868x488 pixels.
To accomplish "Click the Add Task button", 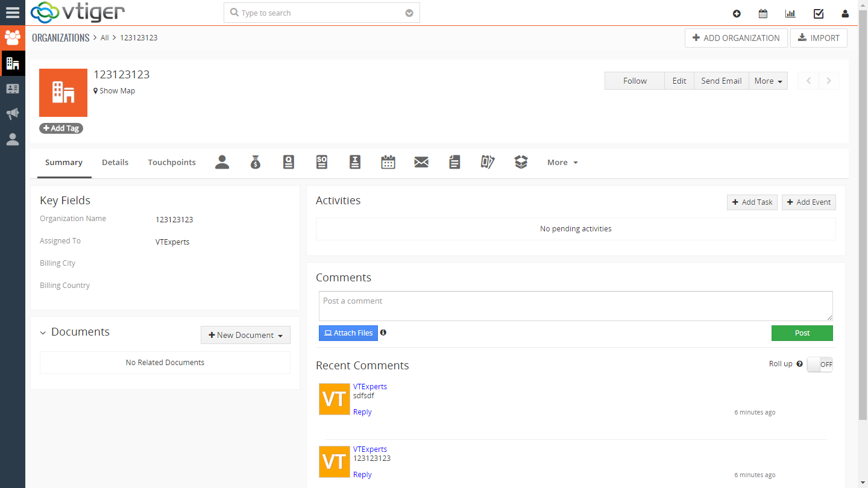I will point(752,202).
